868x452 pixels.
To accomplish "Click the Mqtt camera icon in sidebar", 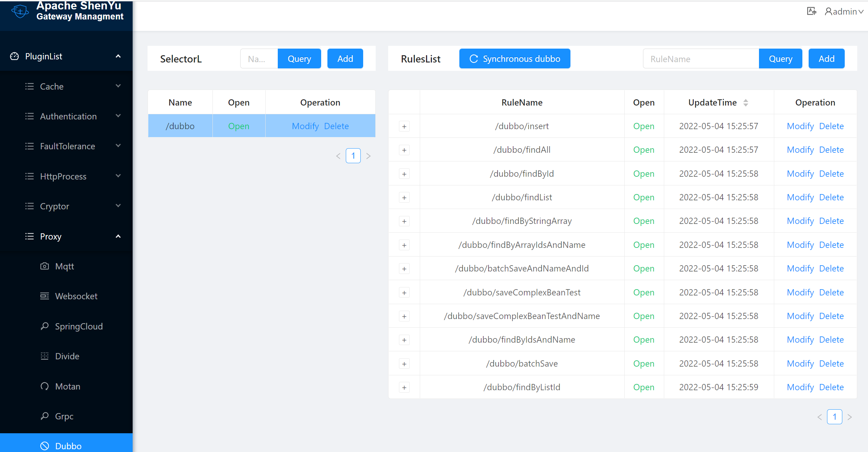I will 44,266.
